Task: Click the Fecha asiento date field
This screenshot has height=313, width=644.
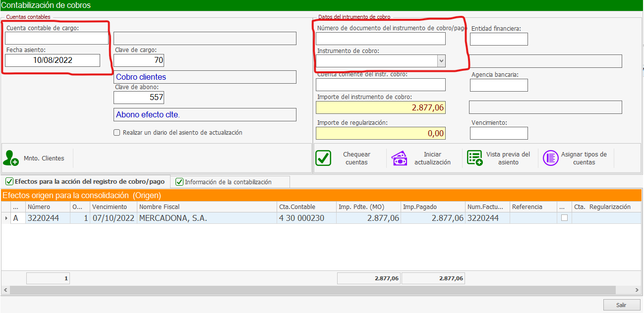Action: (x=53, y=60)
